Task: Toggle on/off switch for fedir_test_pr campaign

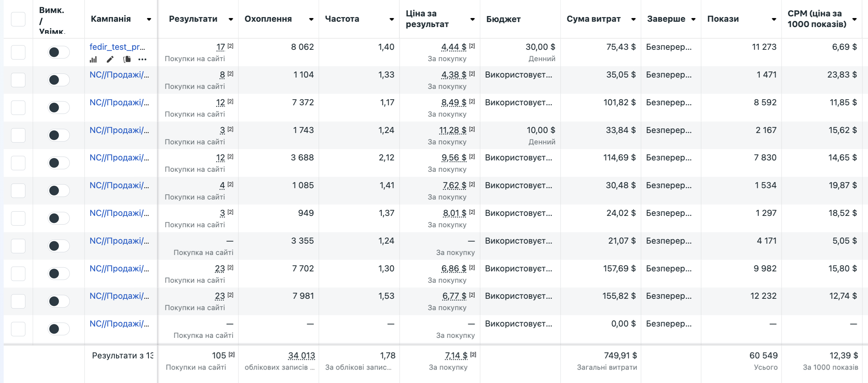Action: tap(59, 52)
